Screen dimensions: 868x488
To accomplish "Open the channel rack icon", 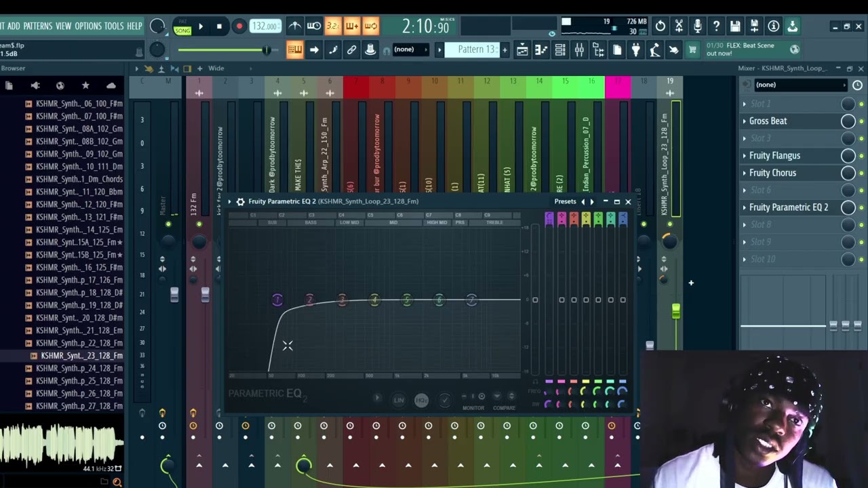I will 560,49.
